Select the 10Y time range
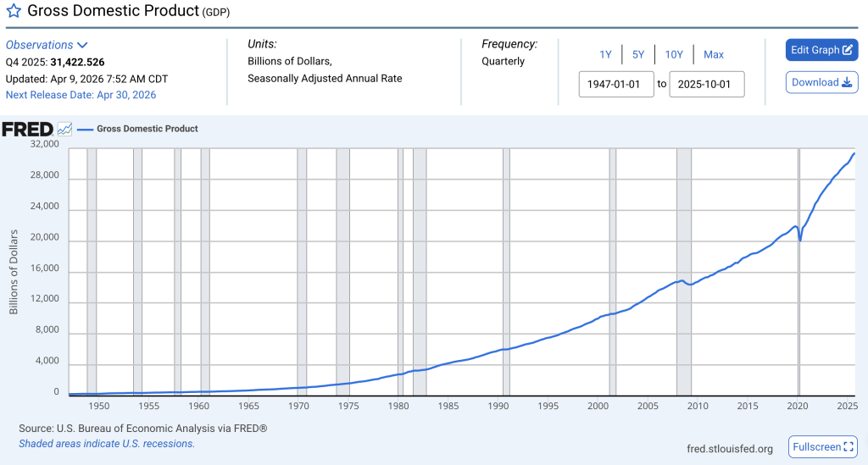Image resolution: width=868 pixels, height=465 pixels. (x=674, y=55)
